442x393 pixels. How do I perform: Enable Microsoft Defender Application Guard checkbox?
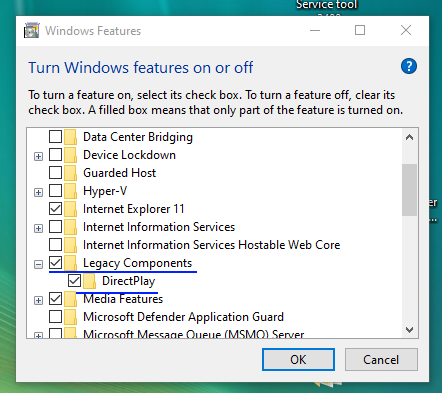pos(55,317)
